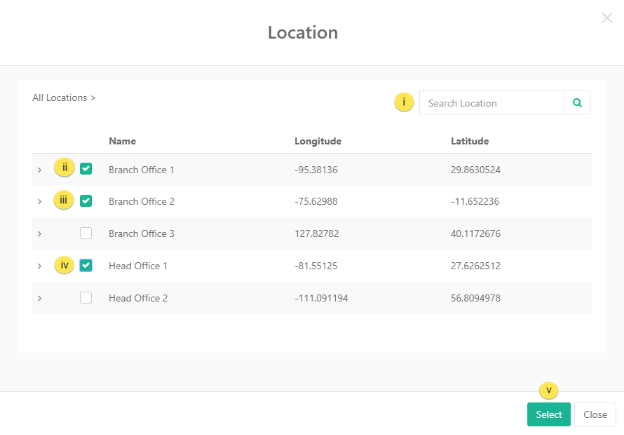This screenshot has width=624, height=435.
Task: Click the Name column header
Action: 122,141
